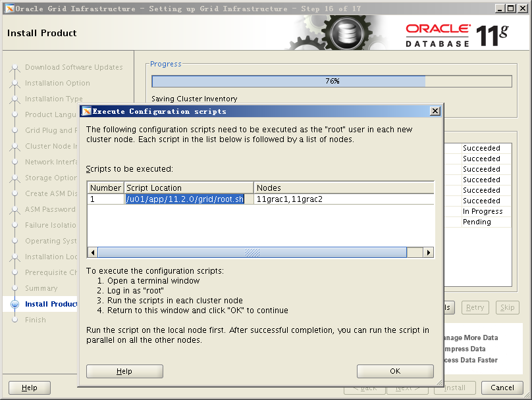
Task: Click the Cancel button in the installer
Action: [x=502, y=387]
